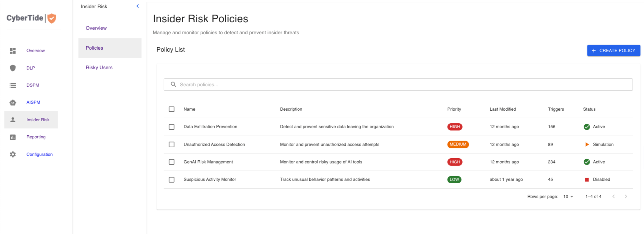The image size is (644, 234).
Task: Click the Insider Risk person icon
Action: [x=13, y=120]
